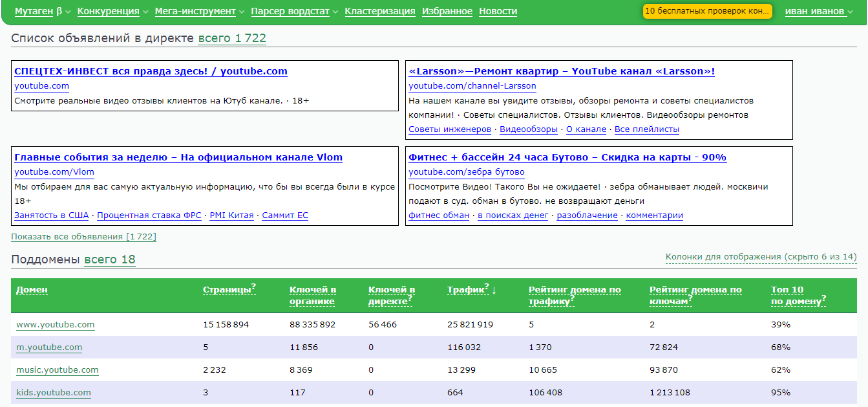Click the О канале sitelink
The image size is (868, 407).
click(586, 129)
